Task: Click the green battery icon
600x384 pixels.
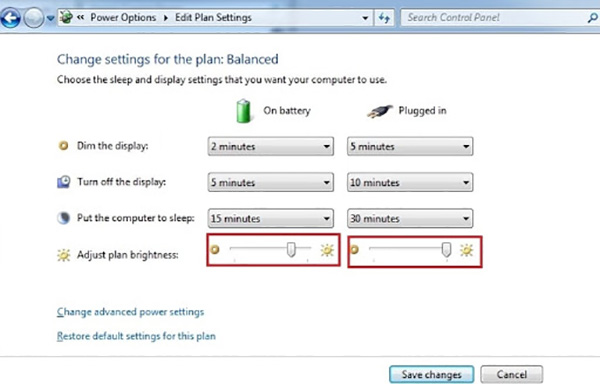Action: pyautogui.click(x=243, y=111)
